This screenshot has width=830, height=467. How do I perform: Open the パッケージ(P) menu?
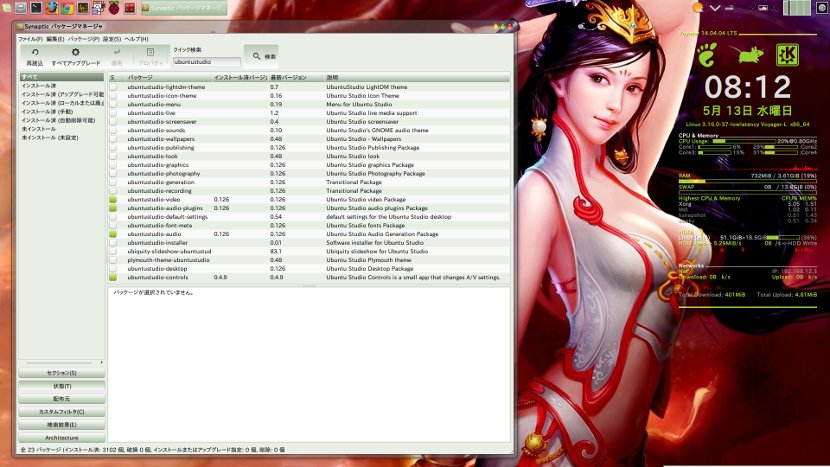[x=84, y=39]
